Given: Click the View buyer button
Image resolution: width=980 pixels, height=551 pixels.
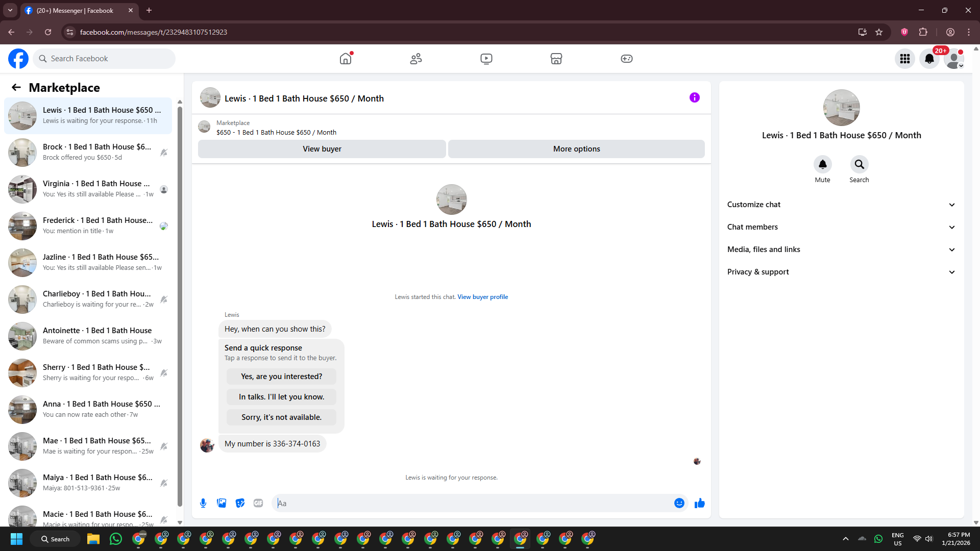Looking at the screenshot, I should [x=322, y=149].
